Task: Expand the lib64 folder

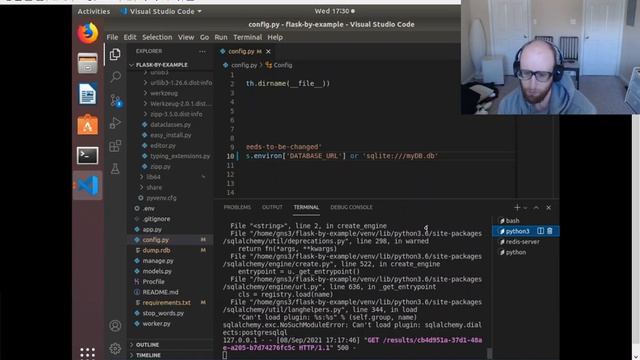Action: 153,177
